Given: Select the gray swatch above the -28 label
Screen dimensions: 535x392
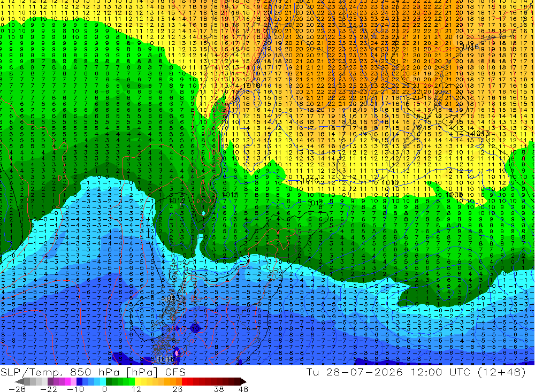Looking at the screenshot, I should 27,381.
